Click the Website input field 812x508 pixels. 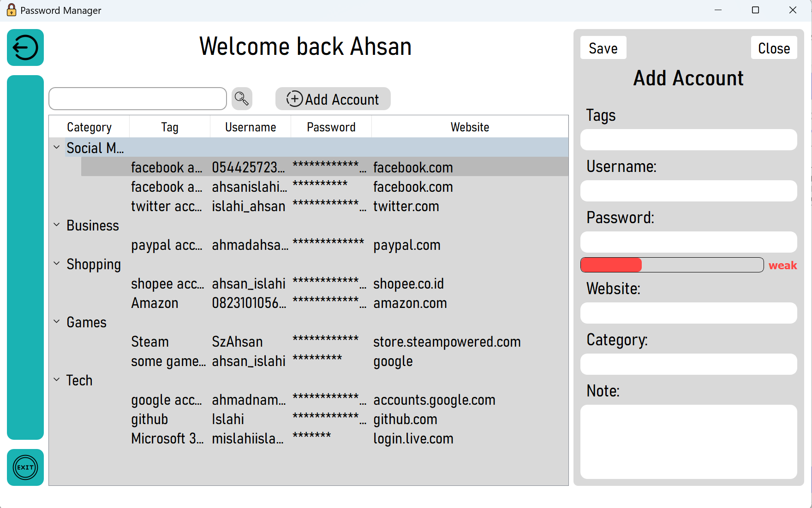click(x=688, y=313)
